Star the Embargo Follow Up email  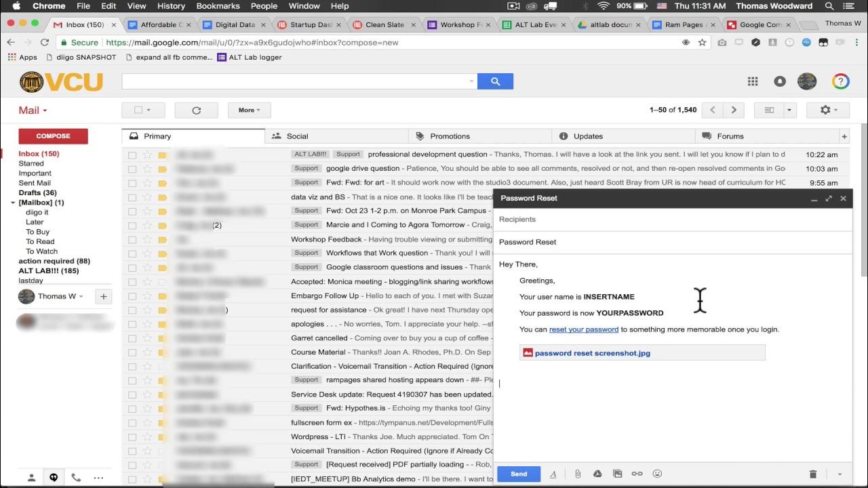[x=147, y=296]
